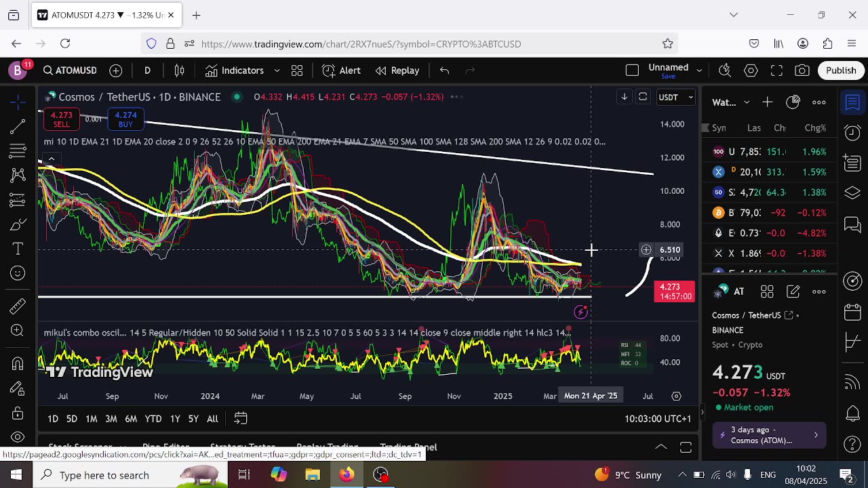The height and width of the screenshot is (488, 868).
Task: Select the YTD date range
Action: tap(153, 419)
